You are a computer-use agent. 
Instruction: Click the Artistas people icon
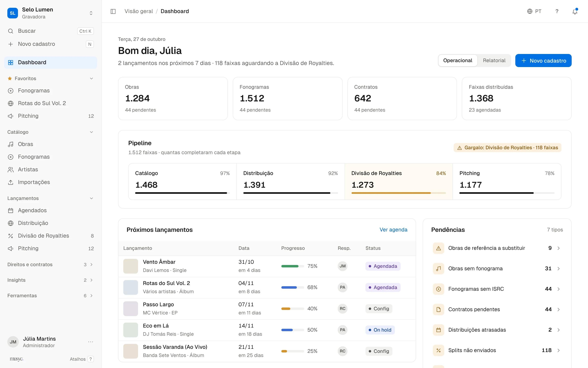11,170
